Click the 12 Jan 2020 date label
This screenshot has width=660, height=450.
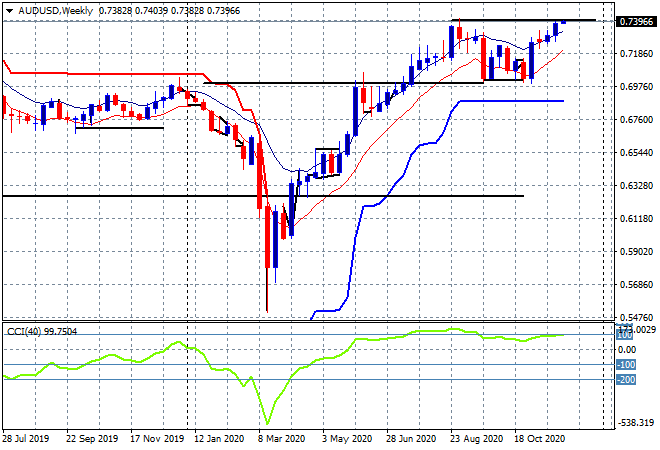pos(219,439)
